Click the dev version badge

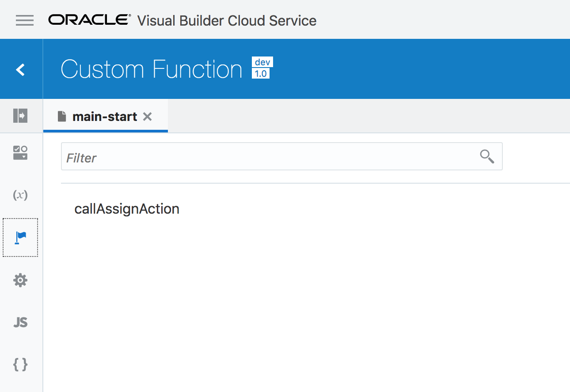coord(262,62)
